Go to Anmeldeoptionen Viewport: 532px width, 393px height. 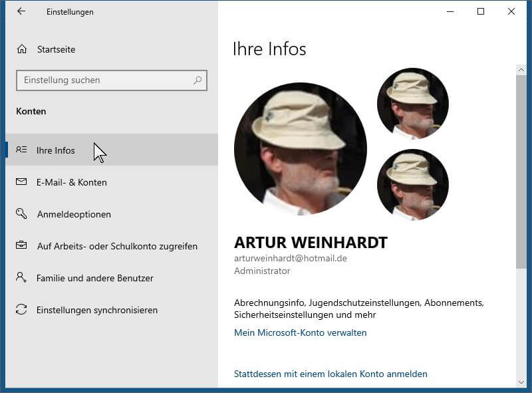tap(111, 214)
